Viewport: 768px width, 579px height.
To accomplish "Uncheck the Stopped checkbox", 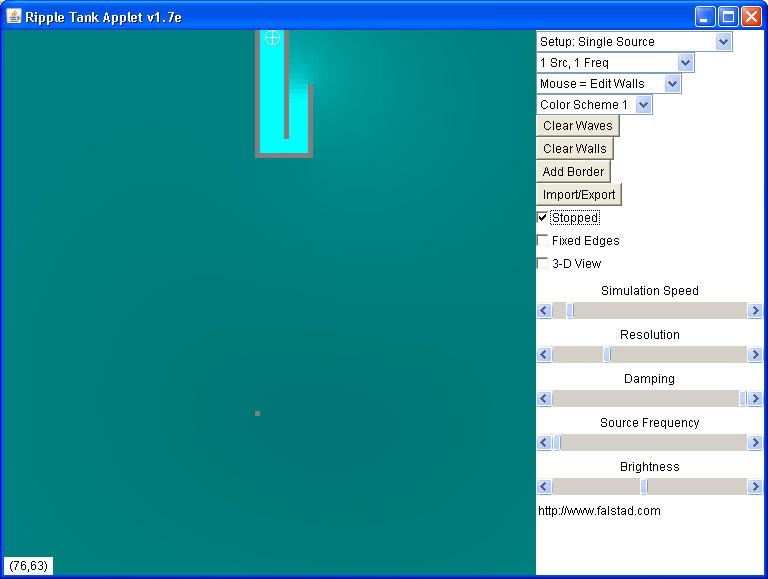I will [x=542, y=217].
